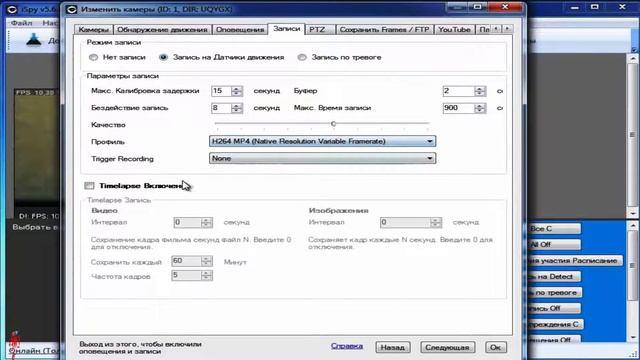Switch to the 'Камеры' tab

click(x=93, y=29)
